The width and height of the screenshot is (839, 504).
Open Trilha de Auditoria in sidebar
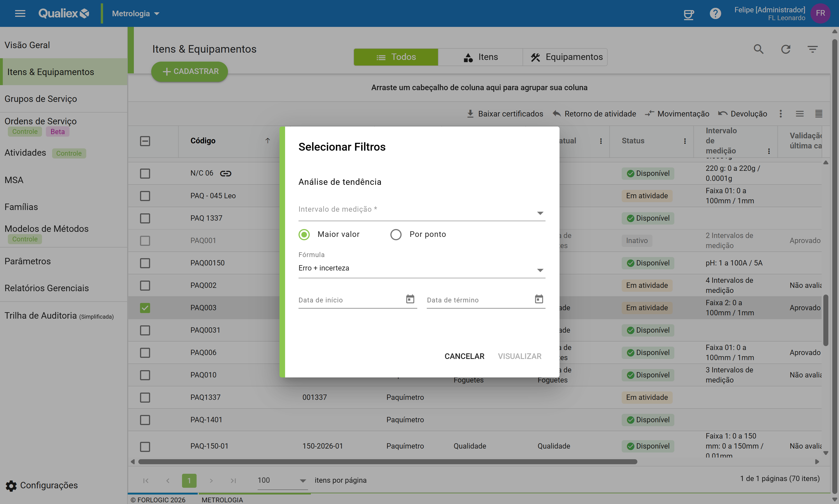pyautogui.click(x=64, y=316)
